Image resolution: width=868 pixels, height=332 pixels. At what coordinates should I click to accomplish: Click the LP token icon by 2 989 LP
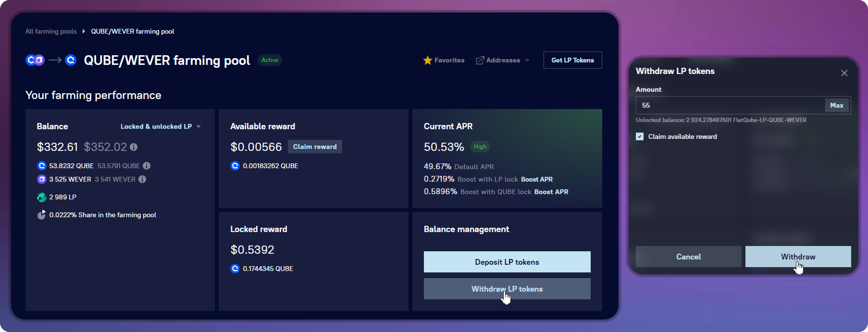[x=41, y=197]
